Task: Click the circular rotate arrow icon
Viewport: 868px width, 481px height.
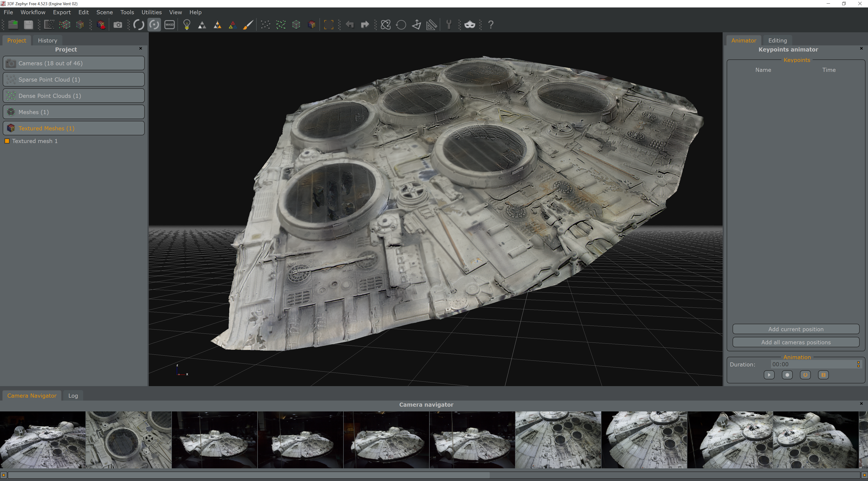Action: 401,25
